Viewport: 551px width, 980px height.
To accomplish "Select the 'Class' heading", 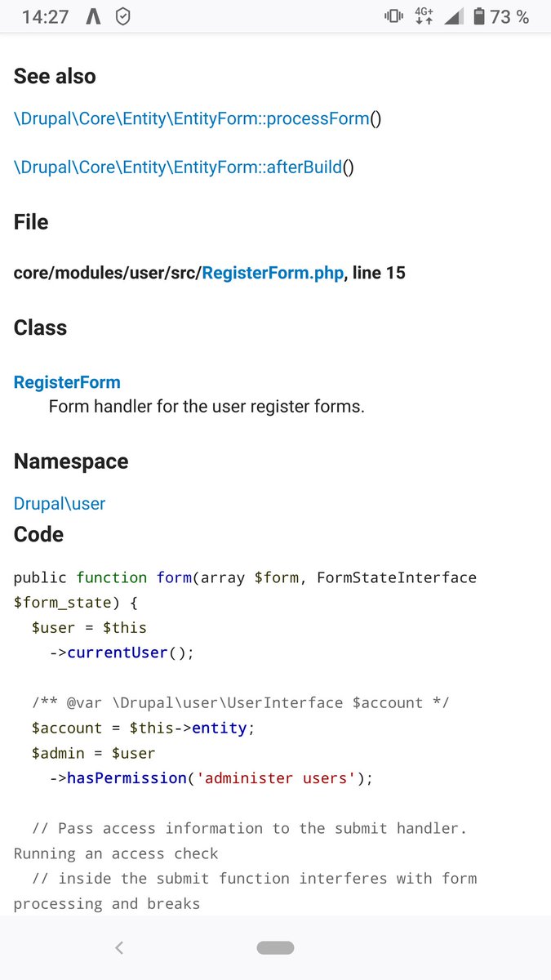I will pos(40,327).
